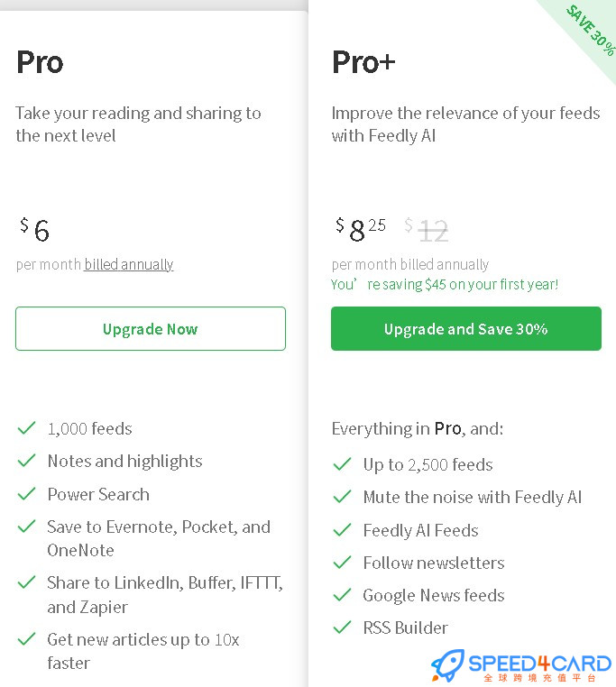
Task: Click the Upgrade Now button
Action: point(151,328)
